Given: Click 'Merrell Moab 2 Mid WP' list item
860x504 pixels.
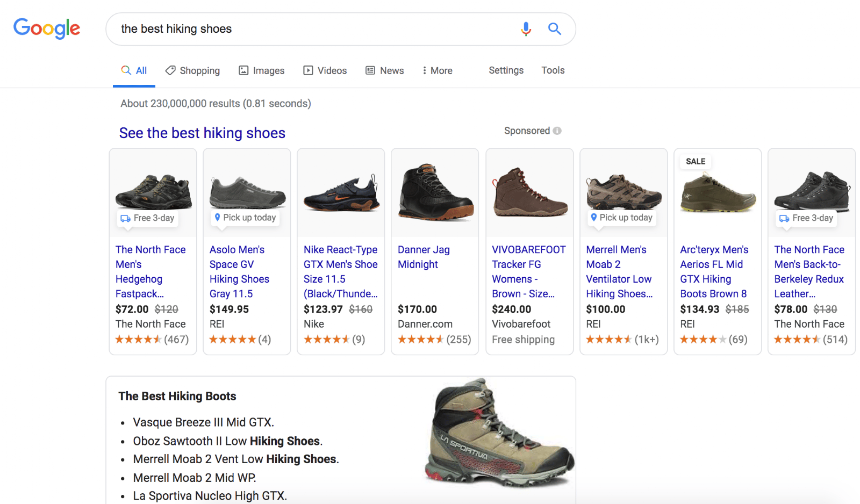Looking at the screenshot, I should pos(195,478).
